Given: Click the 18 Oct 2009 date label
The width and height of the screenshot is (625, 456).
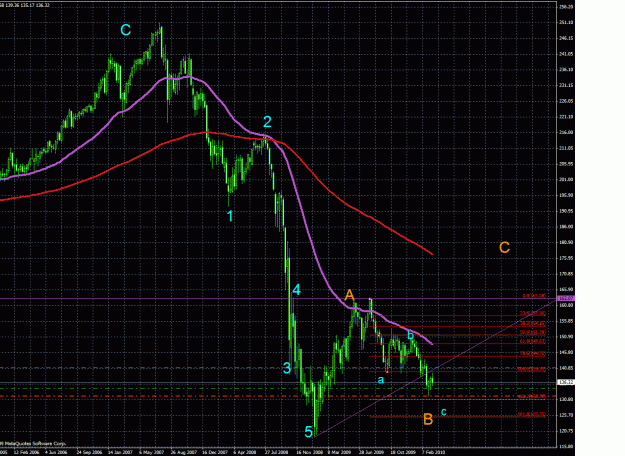Looking at the screenshot, I should coord(403,452).
